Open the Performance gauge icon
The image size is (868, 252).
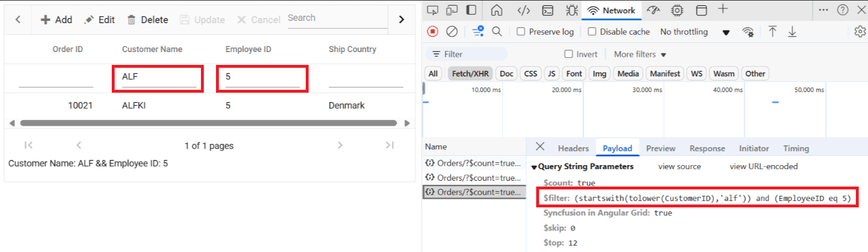click(654, 10)
